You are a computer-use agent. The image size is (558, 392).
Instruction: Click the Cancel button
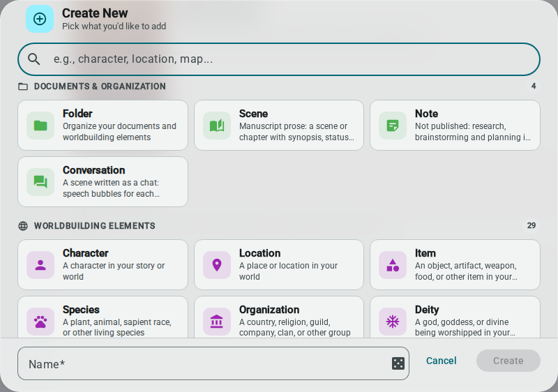point(442,361)
